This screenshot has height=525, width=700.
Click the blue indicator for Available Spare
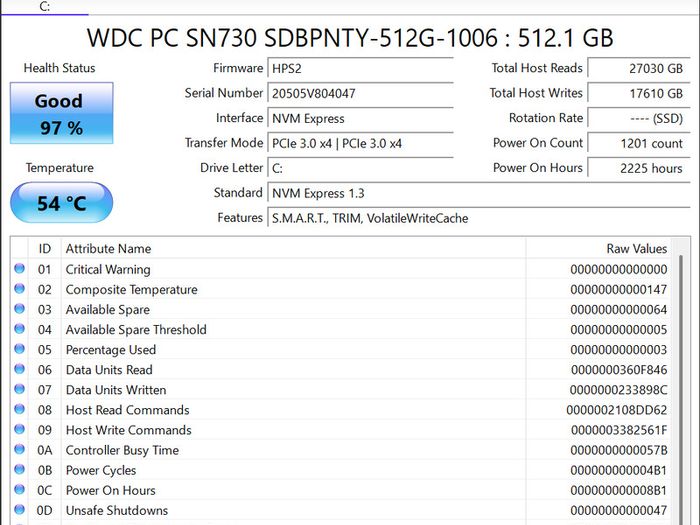pos(19,308)
